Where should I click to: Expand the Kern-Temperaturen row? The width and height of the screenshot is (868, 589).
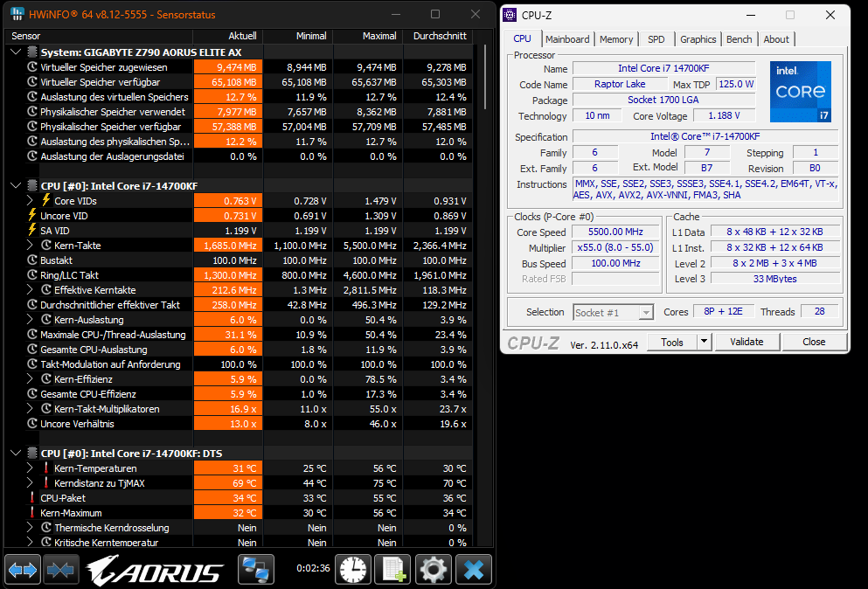tap(30, 468)
